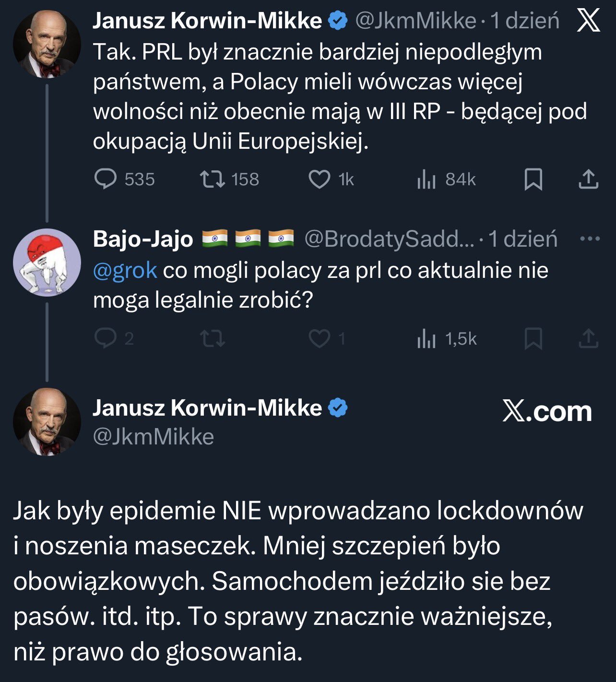Open the @grok mention link

click(125, 271)
